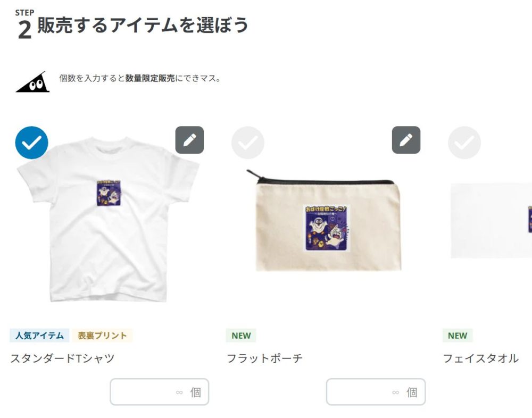The height and width of the screenshot is (418, 532).
Task: Click the 販売するアイテムを選ぼう heading
Action: [143, 25]
